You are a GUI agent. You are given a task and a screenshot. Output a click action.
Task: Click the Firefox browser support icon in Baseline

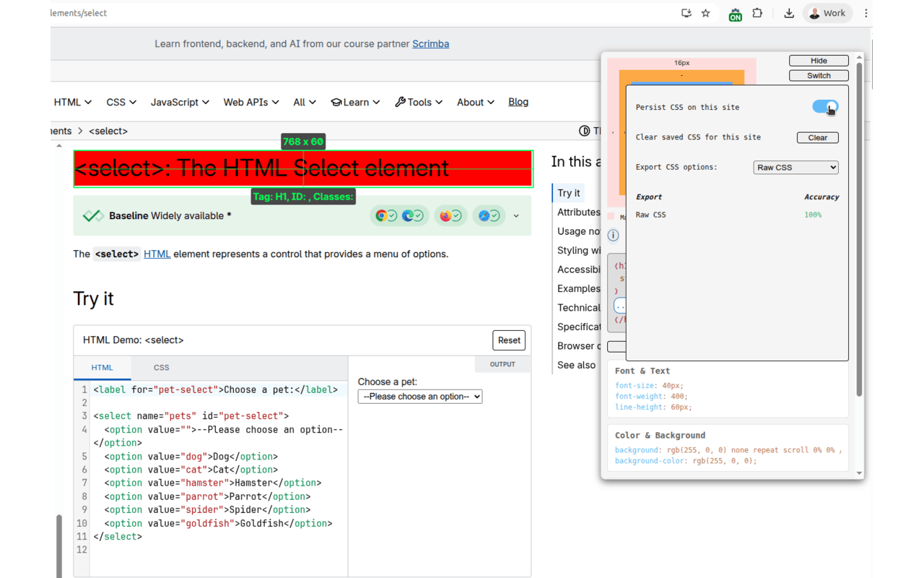point(445,215)
